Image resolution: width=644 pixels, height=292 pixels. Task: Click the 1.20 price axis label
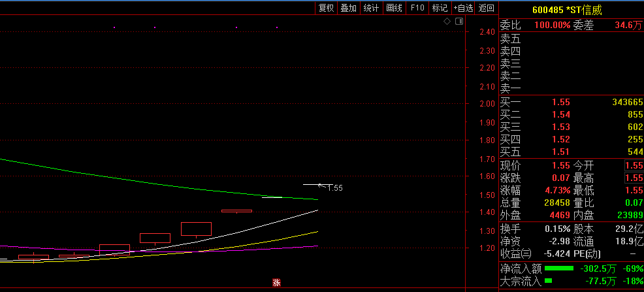[487, 248]
